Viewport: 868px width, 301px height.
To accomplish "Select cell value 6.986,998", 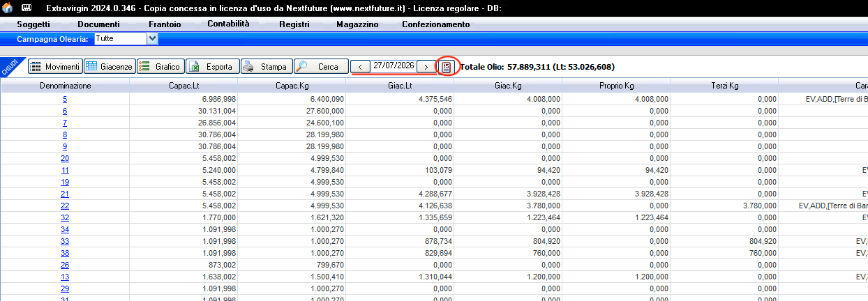I will pos(220,100).
